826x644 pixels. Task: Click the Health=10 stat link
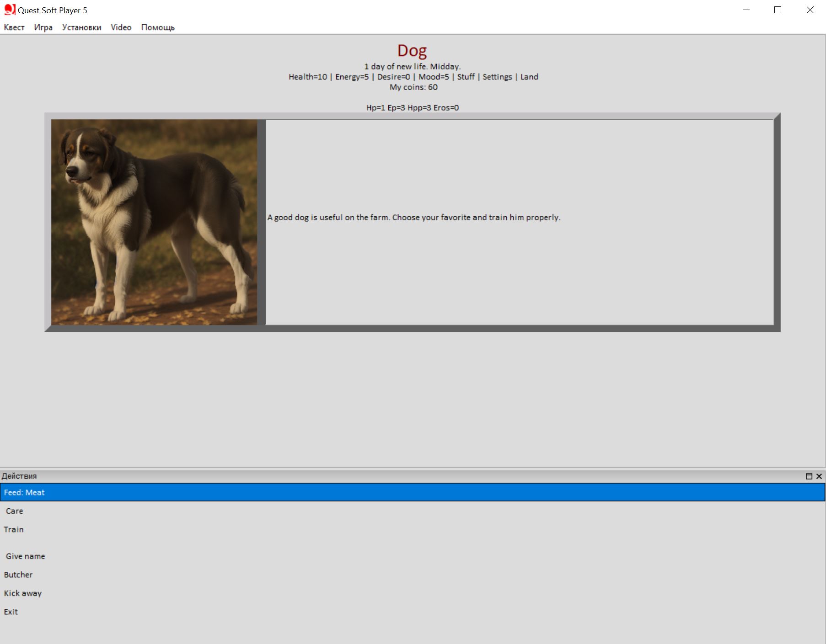[x=308, y=77]
